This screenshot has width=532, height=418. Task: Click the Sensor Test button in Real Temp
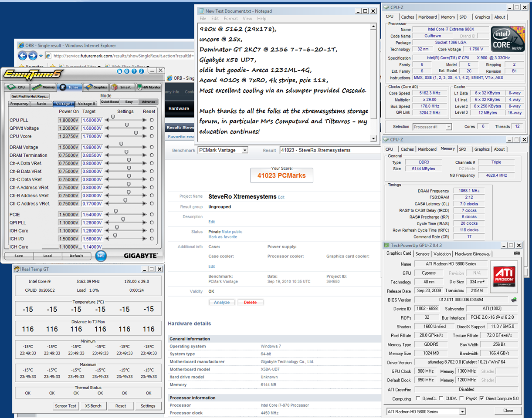click(66, 406)
